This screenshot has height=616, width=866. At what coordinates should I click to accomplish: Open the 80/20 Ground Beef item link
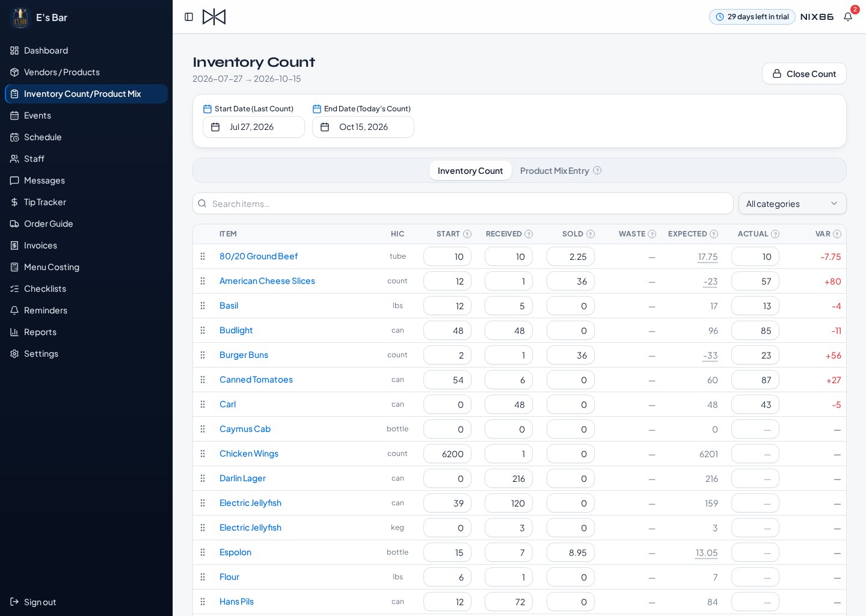(259, 256)
